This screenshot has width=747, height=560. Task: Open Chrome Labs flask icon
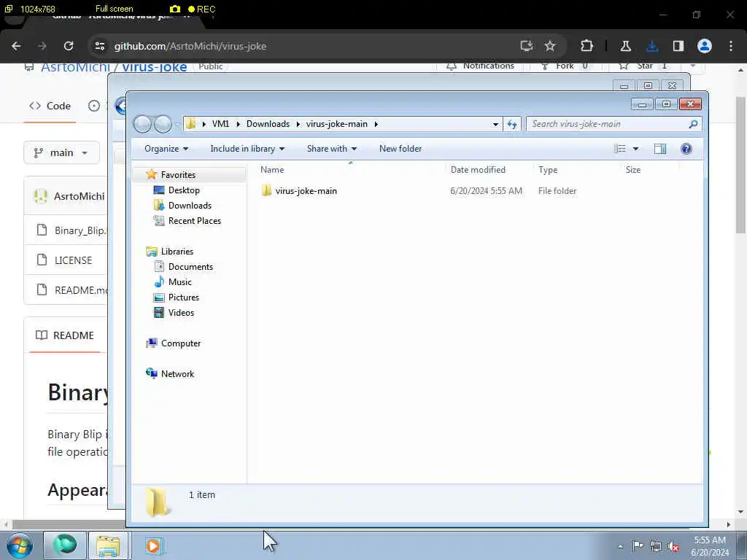coord(625,46)
